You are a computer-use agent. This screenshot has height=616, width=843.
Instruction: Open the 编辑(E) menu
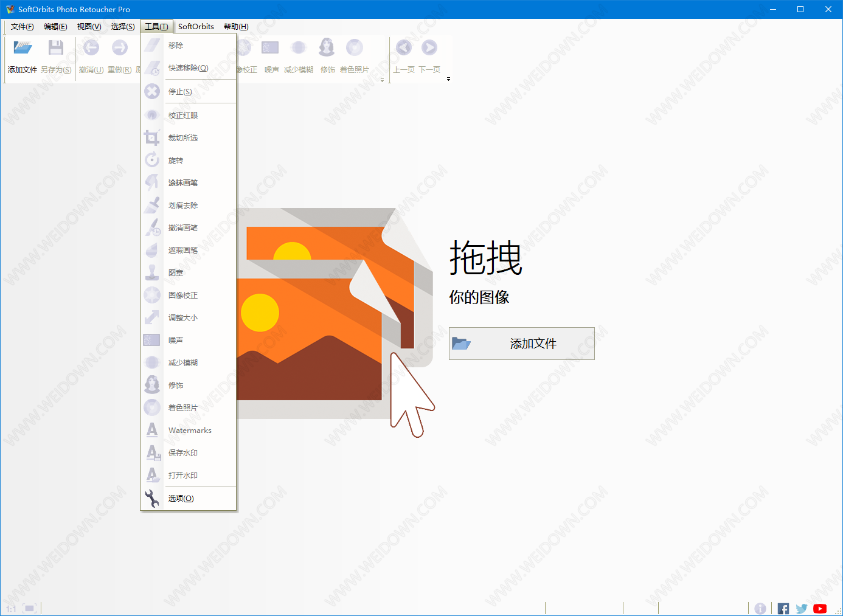coord(55,27)
